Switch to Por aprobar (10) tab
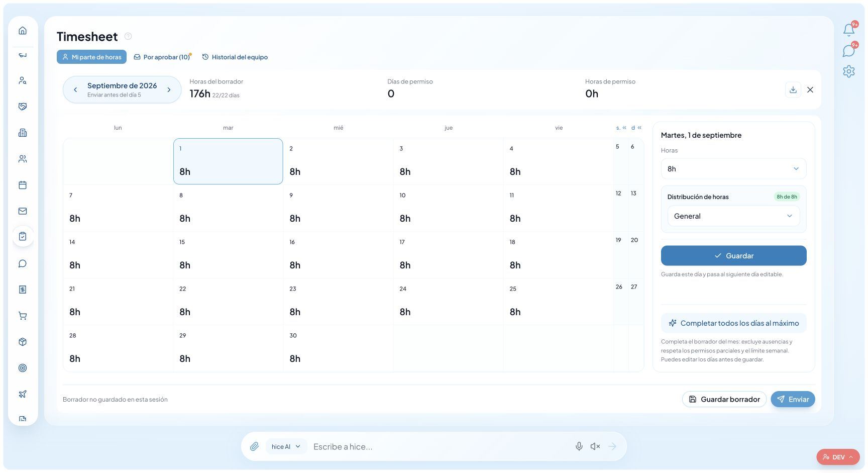The image size is (868, 473). (162, 57)
